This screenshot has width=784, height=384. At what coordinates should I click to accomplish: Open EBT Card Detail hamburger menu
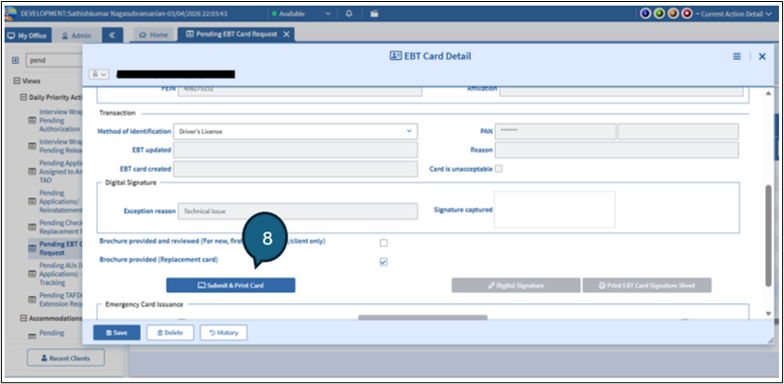point(737,56)
